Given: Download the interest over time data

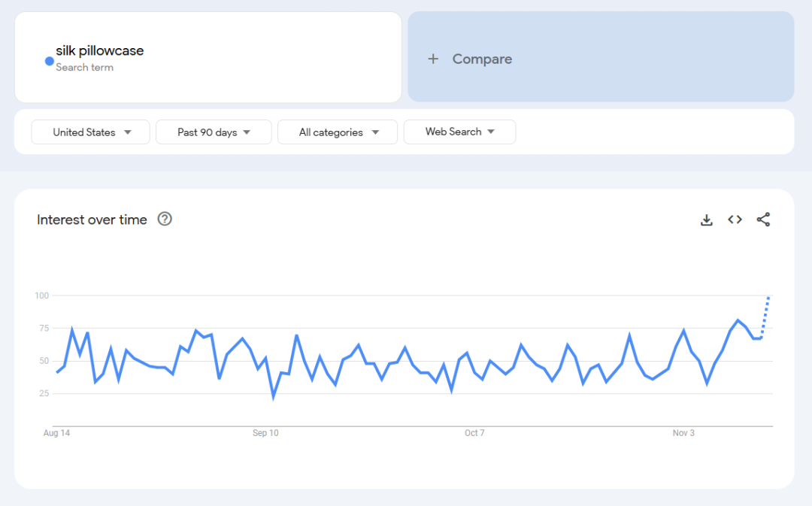Looking at the screenshot, I should click(706, 220).
